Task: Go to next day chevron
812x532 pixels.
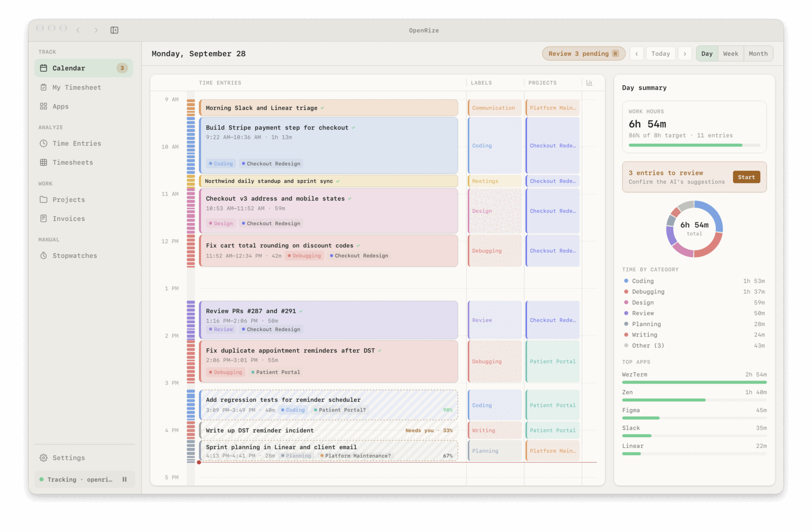Action: [x=685, y=54]
